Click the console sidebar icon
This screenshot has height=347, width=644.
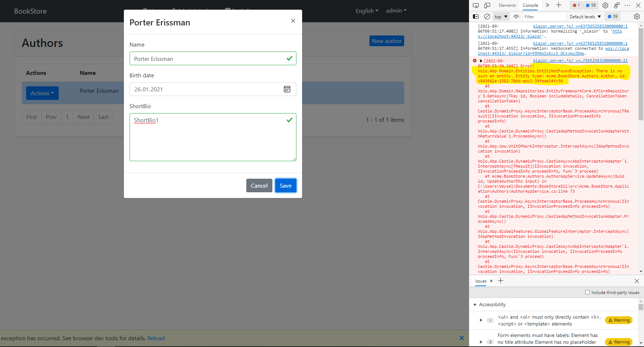click(476, 16)
